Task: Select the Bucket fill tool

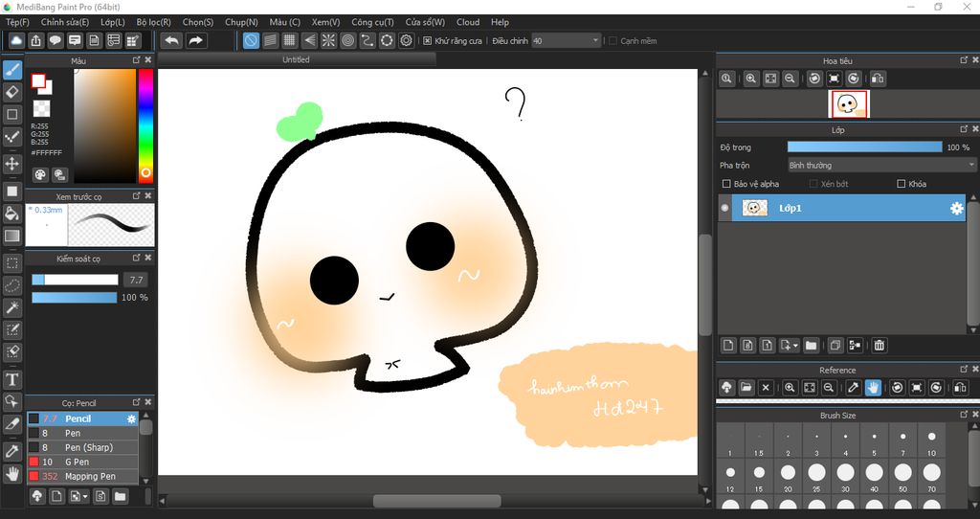Action: [12, 213]
